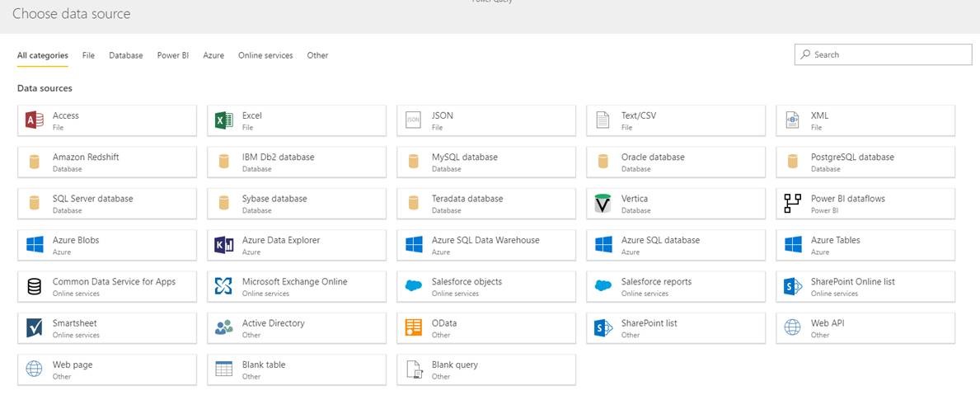This screenshot has height=414, width=980.
Task: Select the Smartsheet label
Action: [74, 323]
